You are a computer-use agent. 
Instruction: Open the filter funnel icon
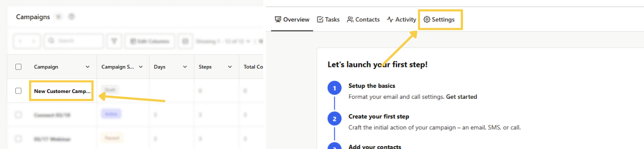(114, 41)
